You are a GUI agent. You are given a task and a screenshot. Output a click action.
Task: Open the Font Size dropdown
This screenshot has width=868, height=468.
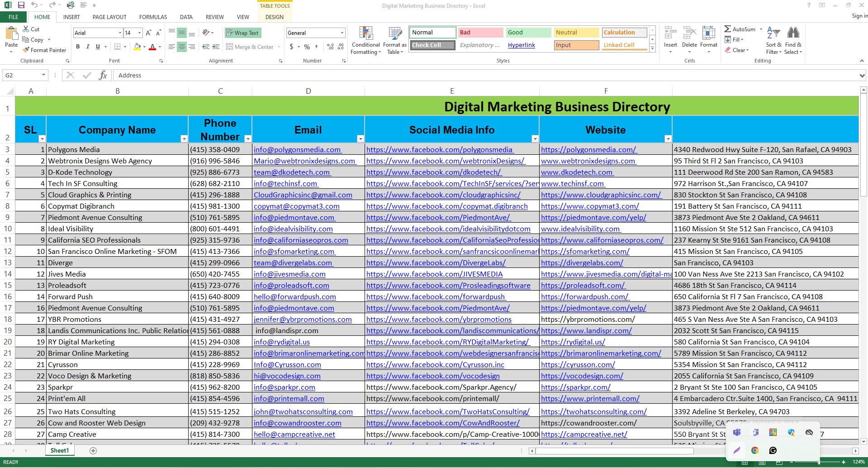coord(139,33)
